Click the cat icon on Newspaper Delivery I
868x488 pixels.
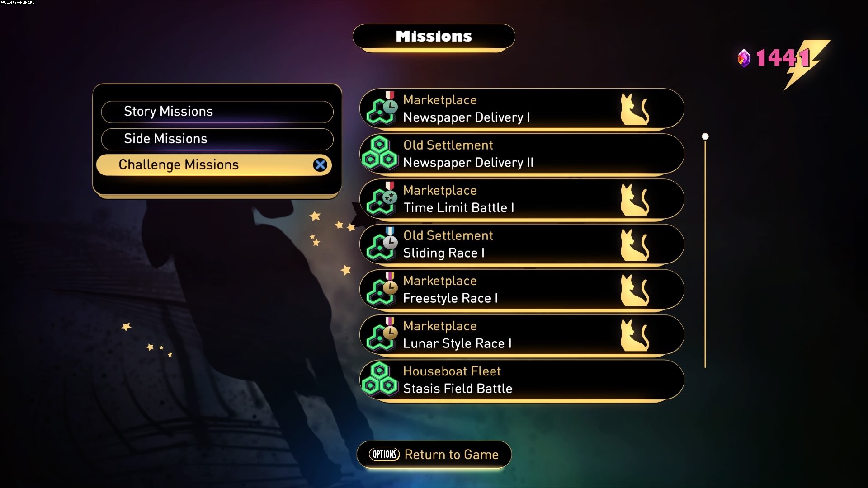(x=634, y=109)
